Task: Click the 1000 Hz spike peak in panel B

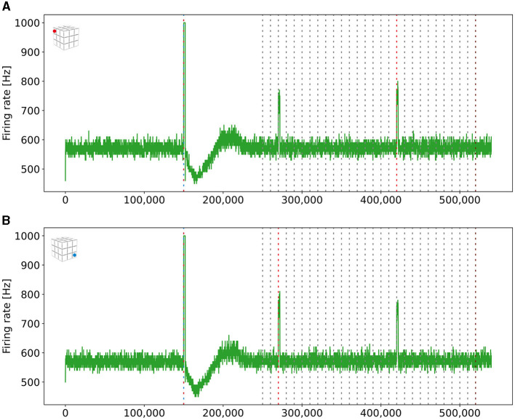Action: pyautogui.click(x=185, y=236)
